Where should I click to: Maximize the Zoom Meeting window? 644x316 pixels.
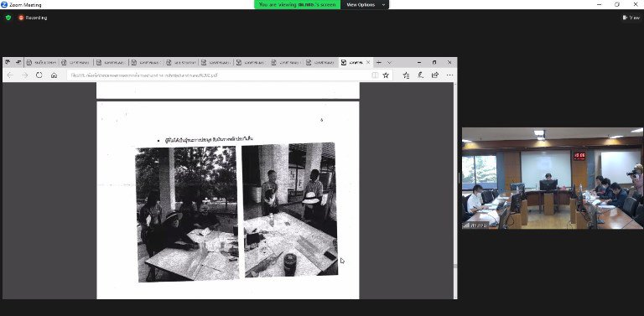(617, 4)
